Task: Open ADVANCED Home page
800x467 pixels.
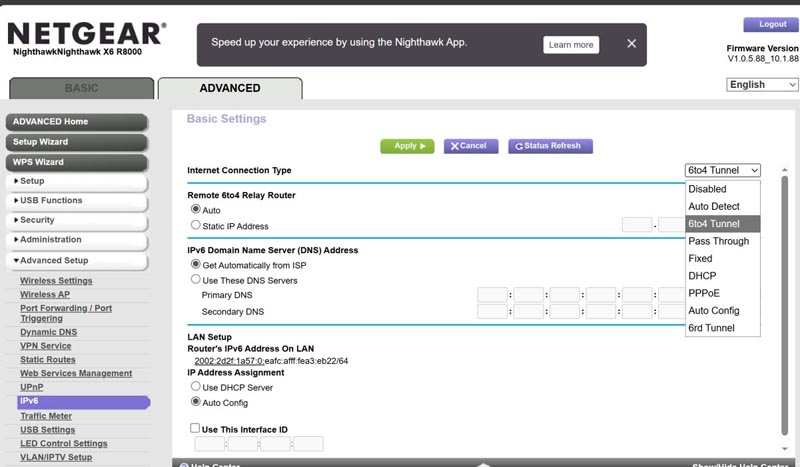Action: tap(77, 122)
